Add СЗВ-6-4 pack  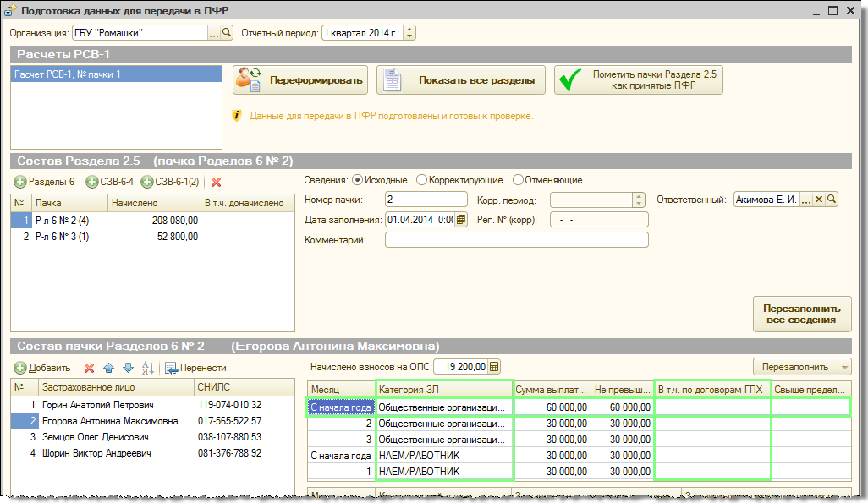(110, 182)
